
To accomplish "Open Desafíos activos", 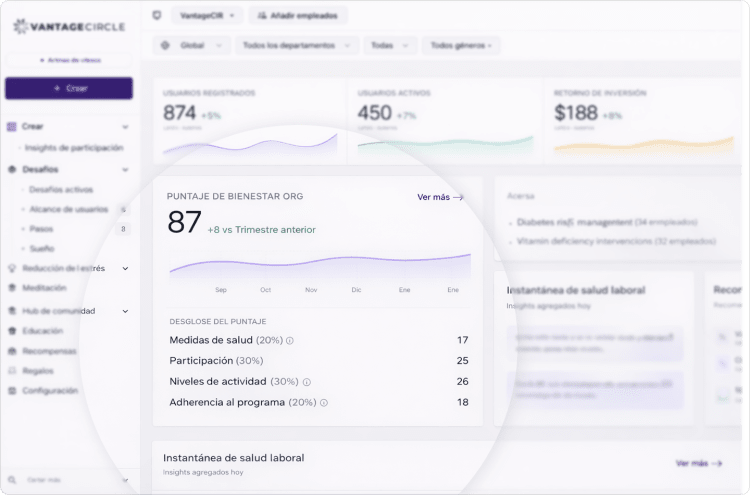I will (x=61, y=190).
